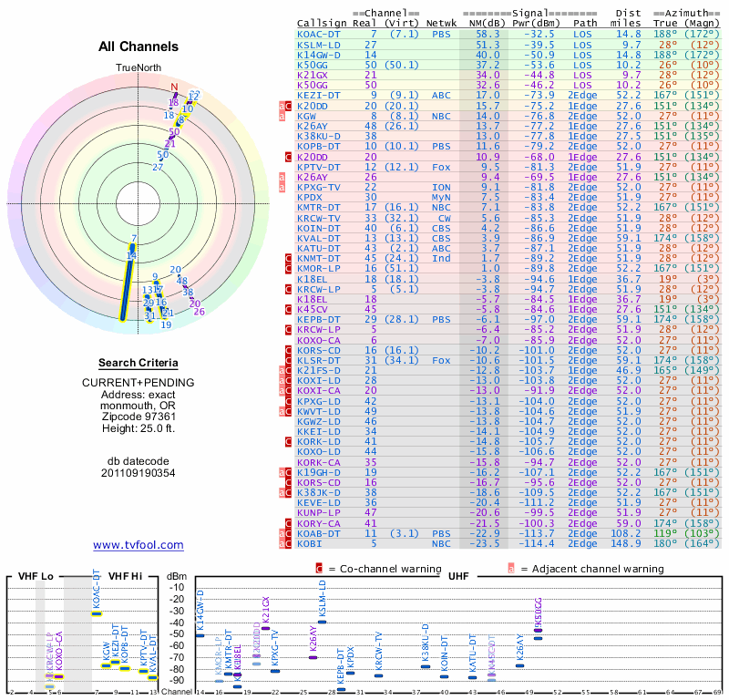Viewport: 729px width, 700px height.
Task: Click the KOAC-DT callsign in the first table row
Action: [319, 34]
